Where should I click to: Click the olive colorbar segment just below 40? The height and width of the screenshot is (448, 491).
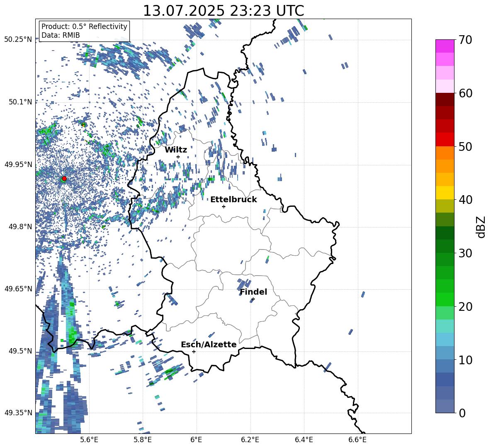point(445,206)
